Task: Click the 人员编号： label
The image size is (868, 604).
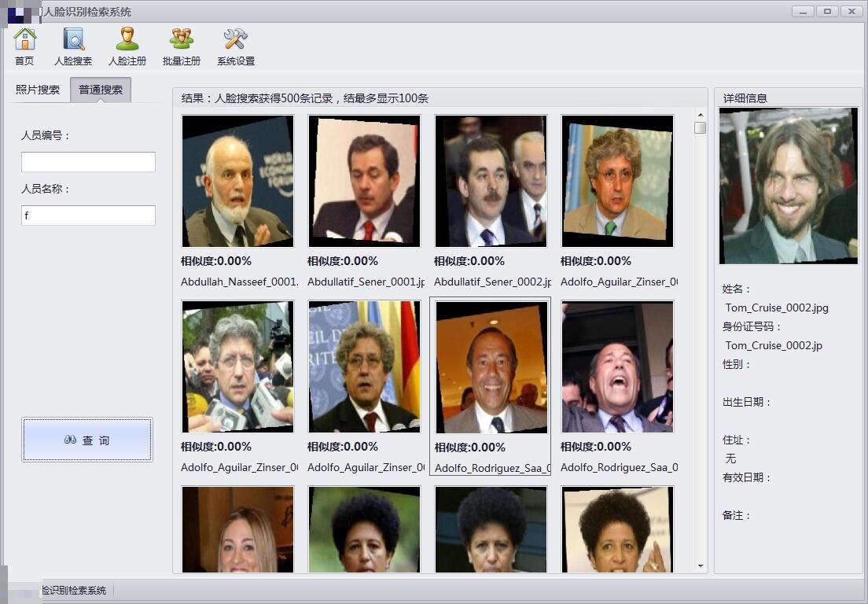Action: [46, 135]
